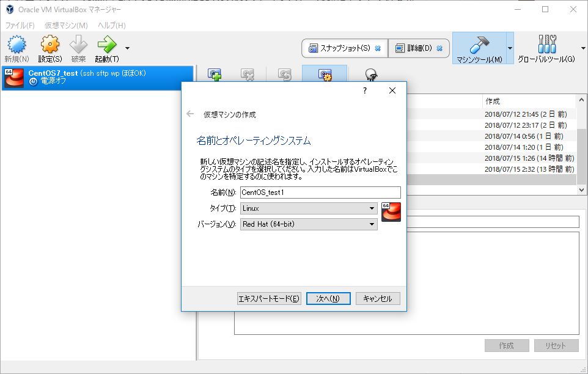Click the Take Snapshot camera icon

(x=215, y=75)
